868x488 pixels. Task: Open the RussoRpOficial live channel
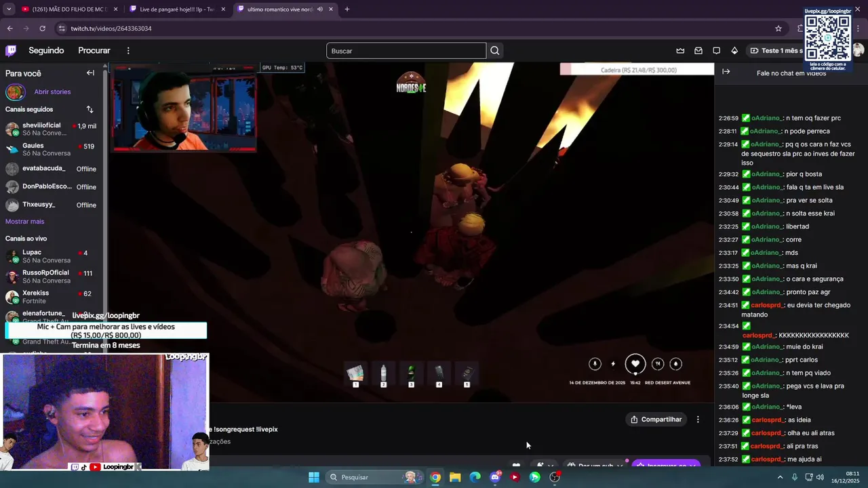click(52, 277)
